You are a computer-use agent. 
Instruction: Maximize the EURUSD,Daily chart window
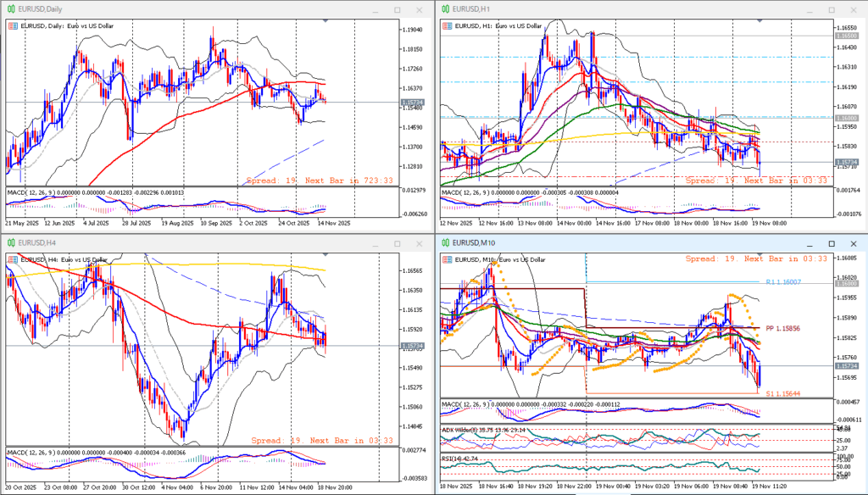398,9
